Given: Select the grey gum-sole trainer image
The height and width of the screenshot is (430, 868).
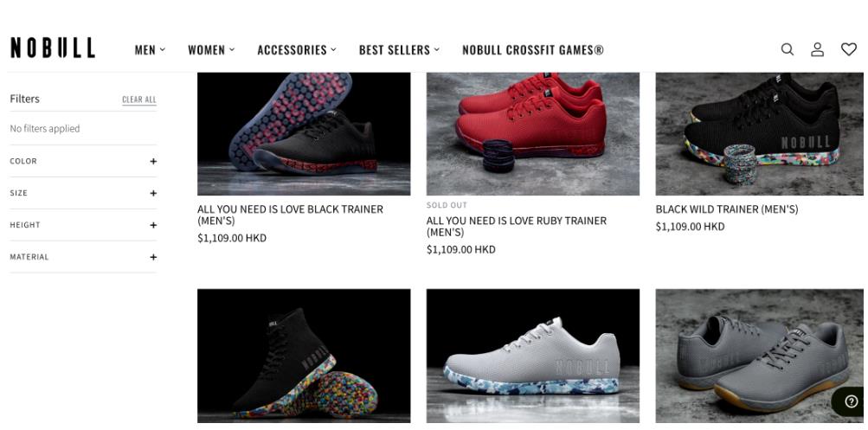Looking at the screenshot, I should point(759,356).
